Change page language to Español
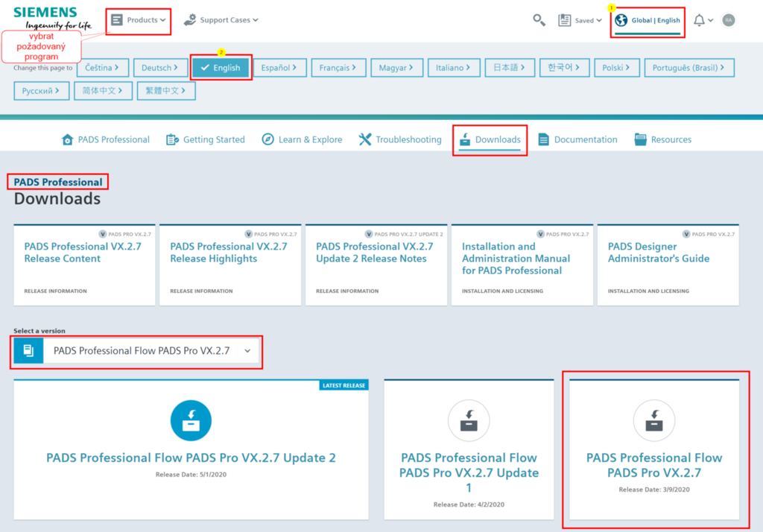 coord(279,68)
